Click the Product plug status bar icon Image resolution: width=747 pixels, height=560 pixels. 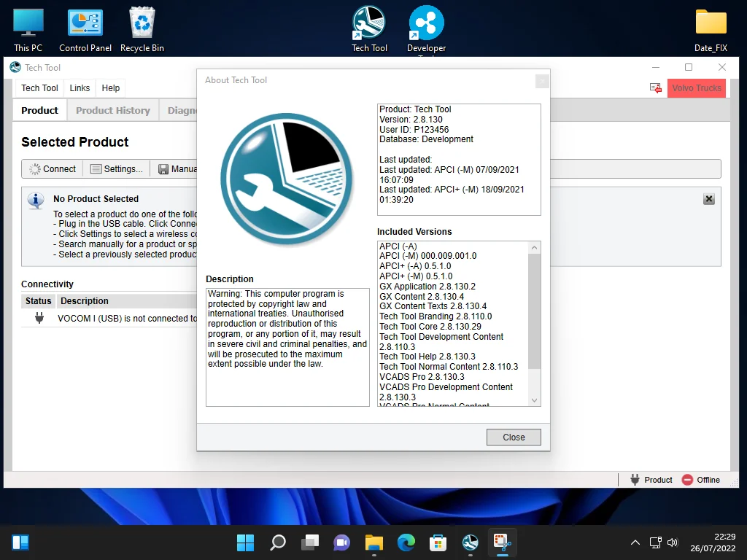[x=635, y=480]
